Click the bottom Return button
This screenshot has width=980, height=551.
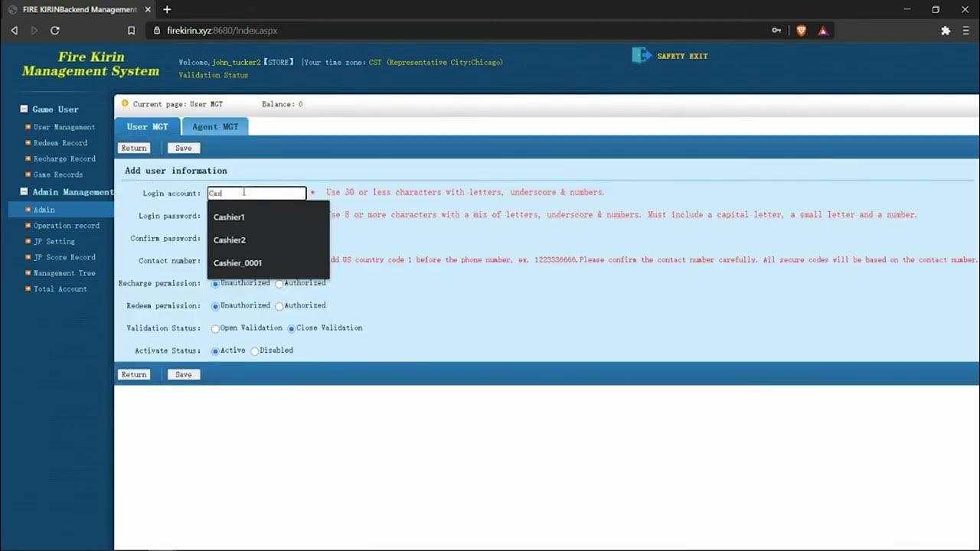click(134, 374)
